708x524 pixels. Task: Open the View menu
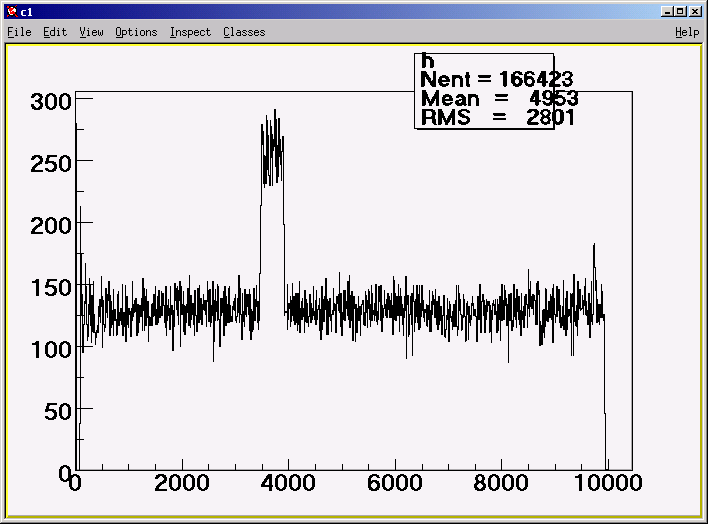tap(91, 32)
